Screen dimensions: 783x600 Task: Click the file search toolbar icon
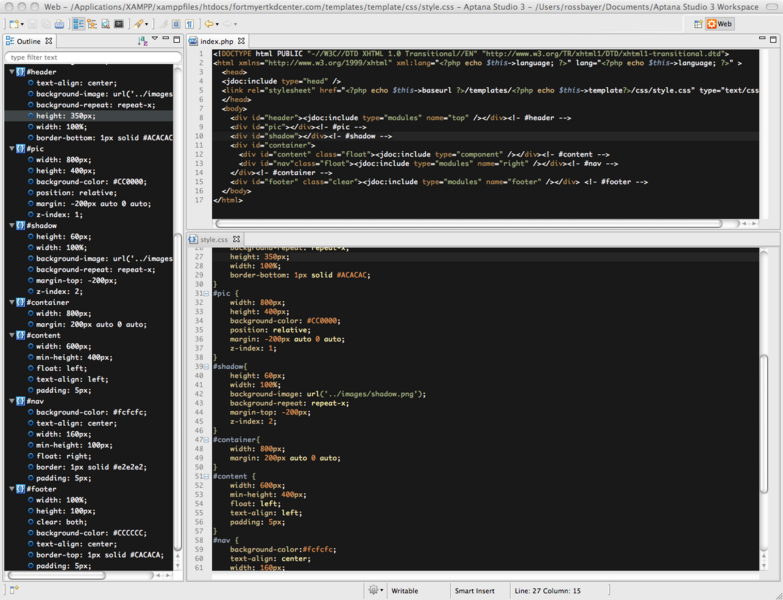click(105, 24)
